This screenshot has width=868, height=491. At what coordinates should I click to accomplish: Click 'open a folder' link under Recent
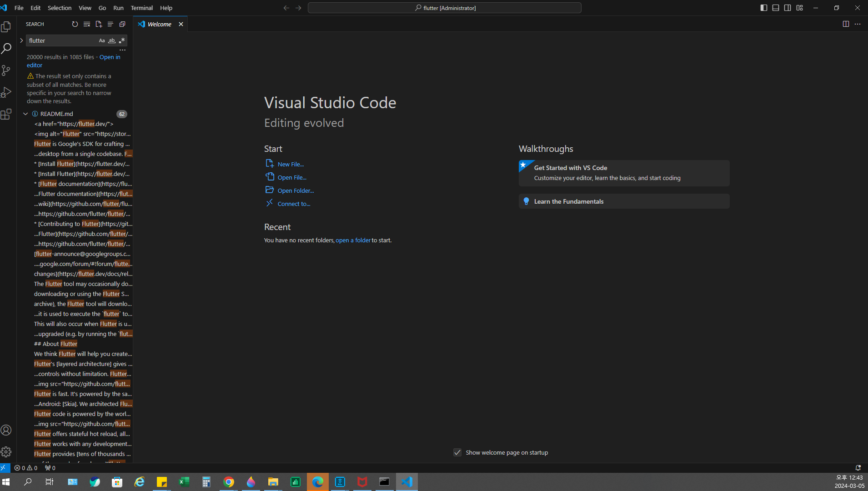(353, 240)
